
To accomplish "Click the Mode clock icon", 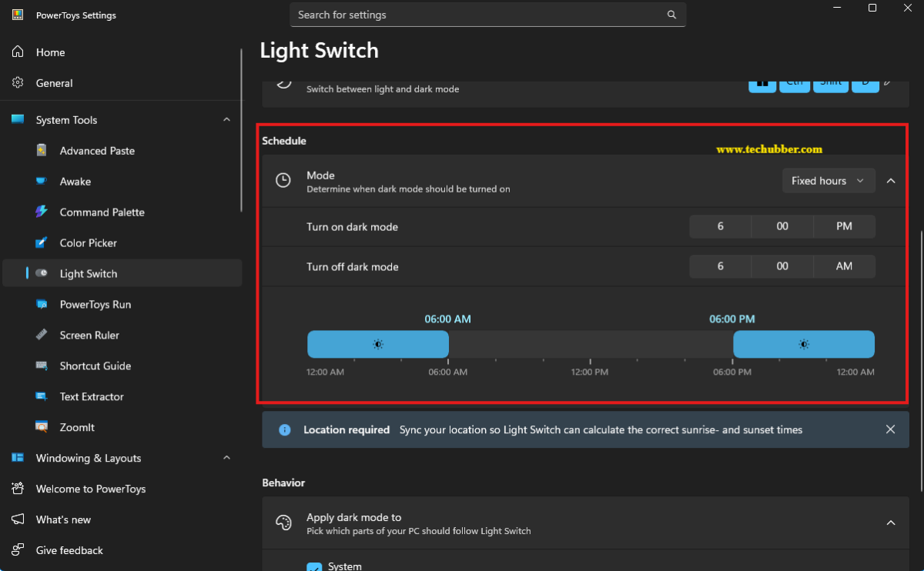I will click(283, 181).
